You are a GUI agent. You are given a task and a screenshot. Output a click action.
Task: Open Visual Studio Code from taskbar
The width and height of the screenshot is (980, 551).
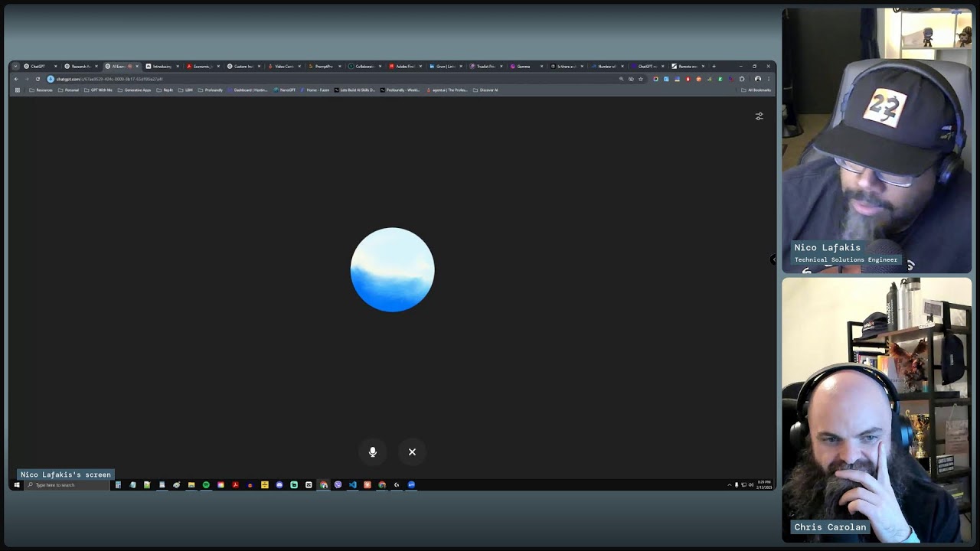[353, 485]
